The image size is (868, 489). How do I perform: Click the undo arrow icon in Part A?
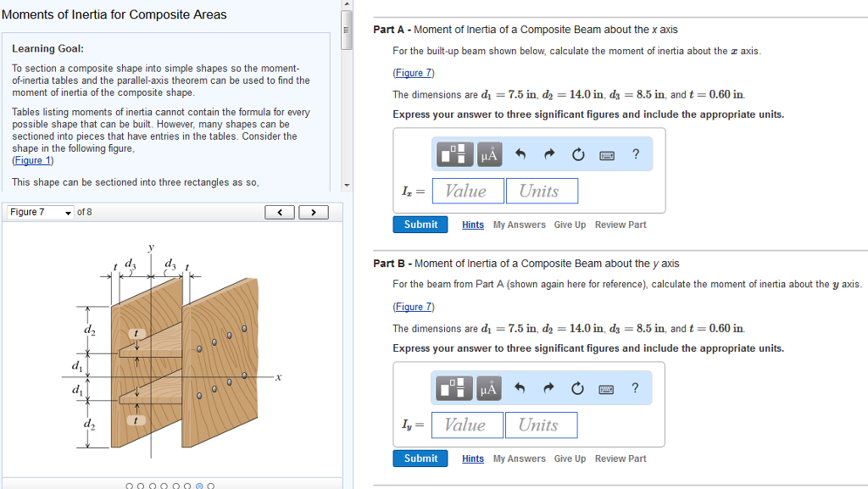520,154
